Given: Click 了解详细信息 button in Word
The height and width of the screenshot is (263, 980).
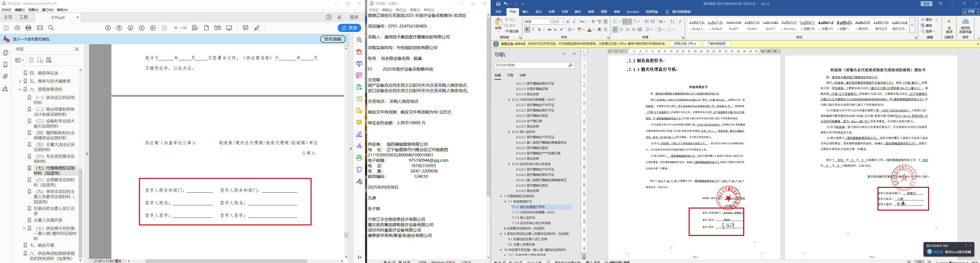Looking at the screenshot, I should click(717, 44).
